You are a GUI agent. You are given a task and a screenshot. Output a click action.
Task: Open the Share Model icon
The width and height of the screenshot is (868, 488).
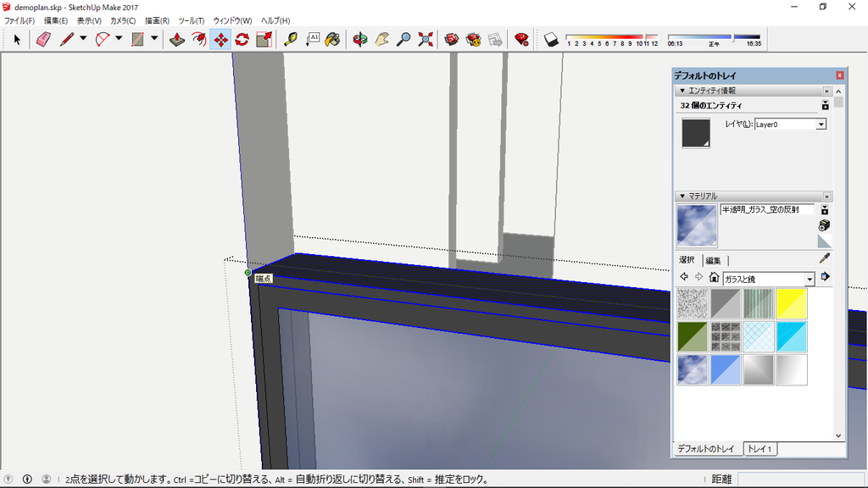(473, 40)
